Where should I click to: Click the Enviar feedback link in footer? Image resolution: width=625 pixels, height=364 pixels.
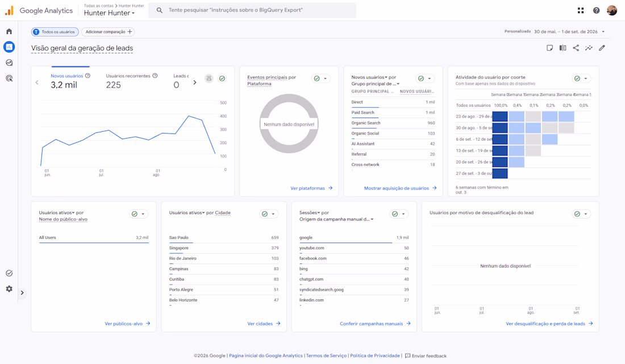click(x=426, y=355)
